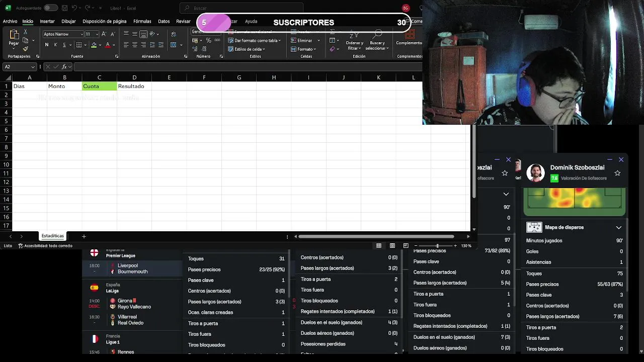644x362 pixels.
Task: Click the Format Painter brush icon
Action: click(25, 48)
